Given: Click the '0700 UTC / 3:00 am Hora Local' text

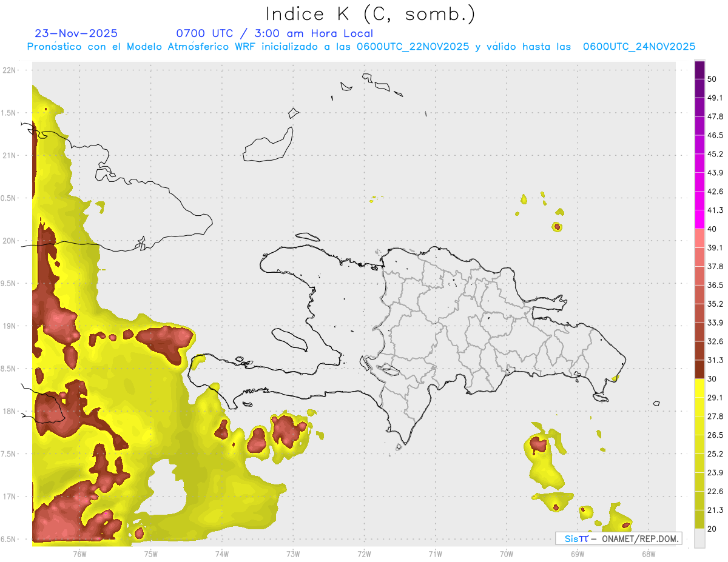Looking at the screenshot, I should 274,33.
